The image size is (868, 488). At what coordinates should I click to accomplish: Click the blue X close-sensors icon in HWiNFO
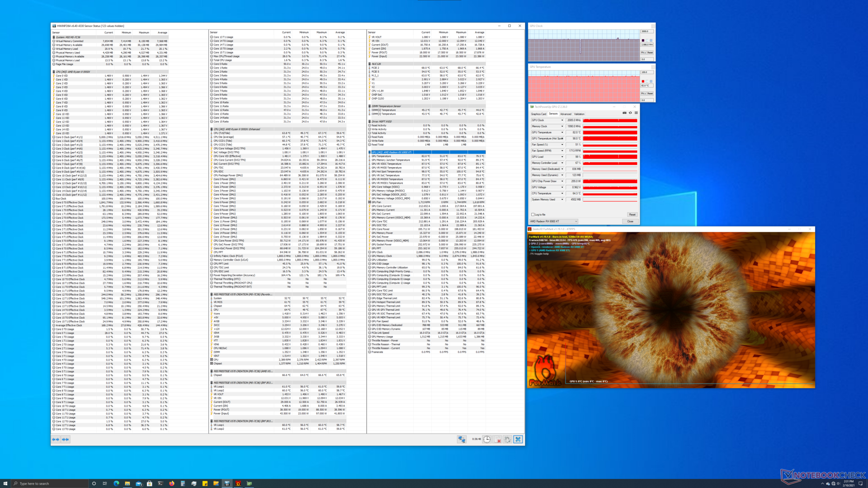tap(518, 439)
